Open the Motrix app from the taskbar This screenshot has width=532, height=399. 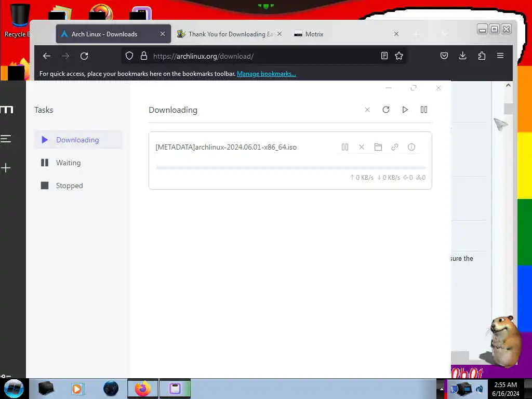point(175,389)
